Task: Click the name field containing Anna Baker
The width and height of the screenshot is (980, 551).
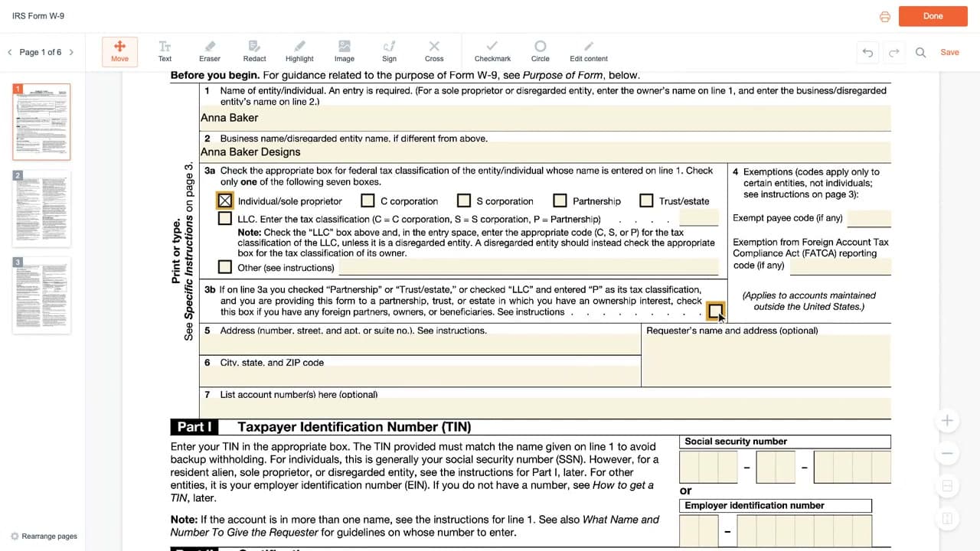Action: tap(545, 118)
